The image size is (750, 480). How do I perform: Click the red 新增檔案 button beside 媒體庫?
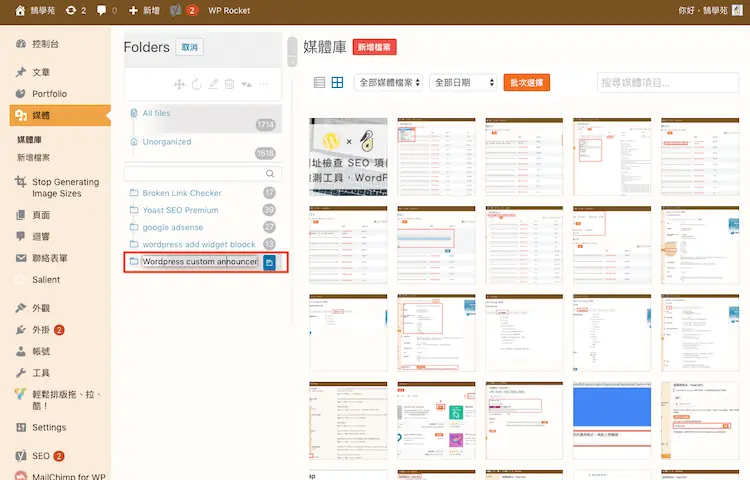(x=375, y=47)
